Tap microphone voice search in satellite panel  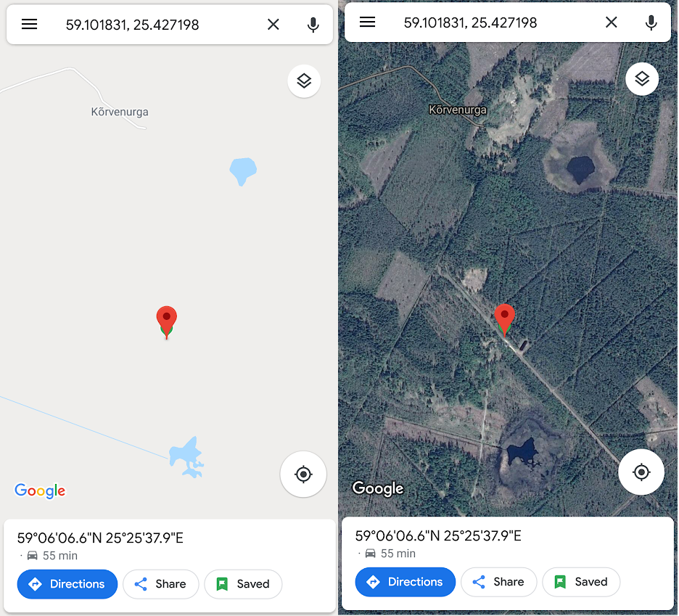tap(651, 22)
